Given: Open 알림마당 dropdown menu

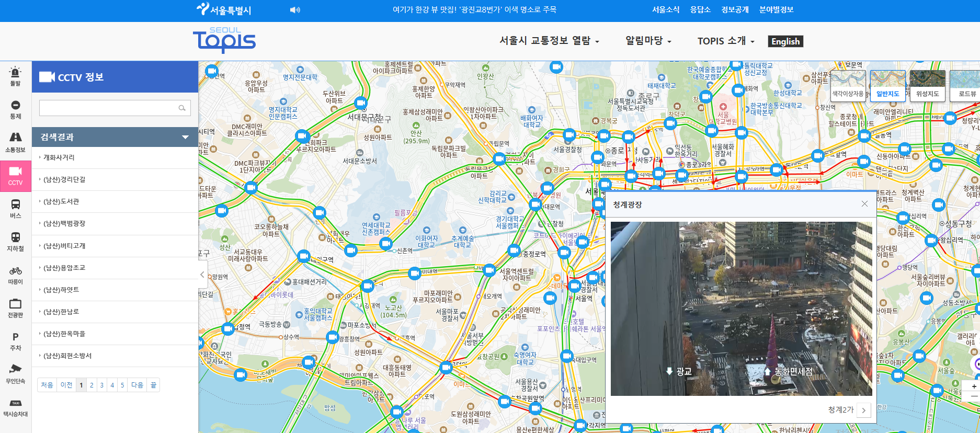Looking at the screenshot, I should coord(648,41).
